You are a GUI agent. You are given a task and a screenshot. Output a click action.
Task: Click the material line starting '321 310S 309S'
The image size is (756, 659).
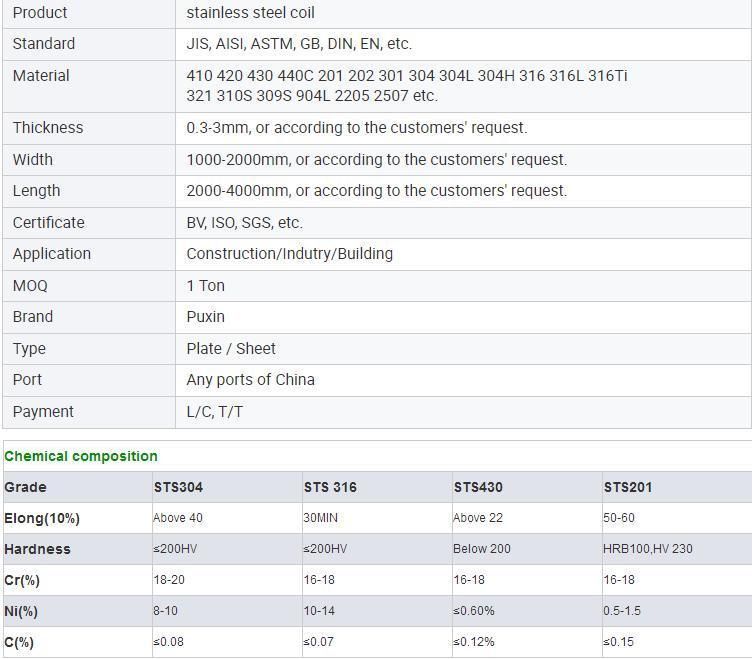312,96
